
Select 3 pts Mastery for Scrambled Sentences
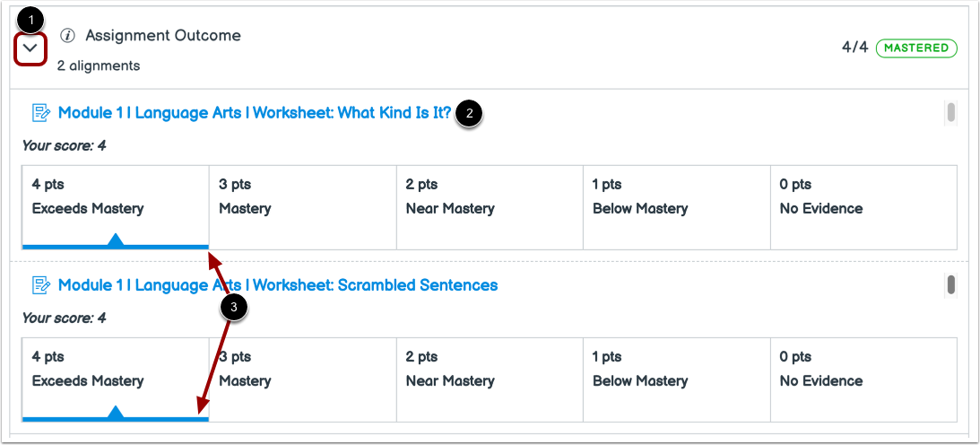[x=302, y=379]
